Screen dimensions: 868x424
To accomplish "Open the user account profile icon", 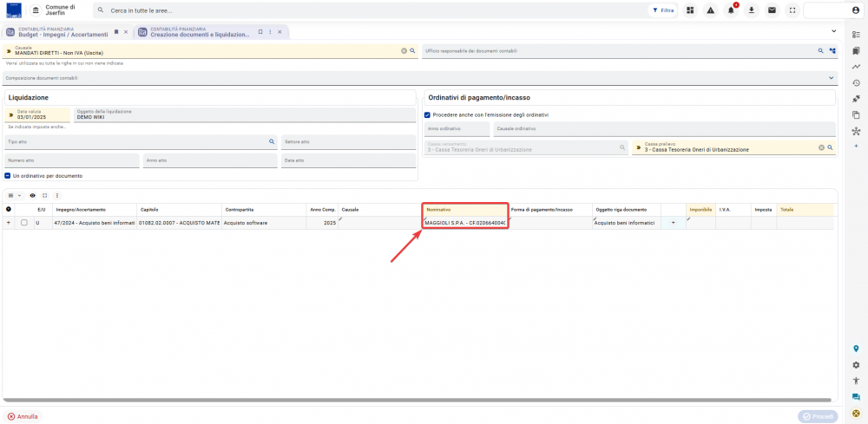I will click(855, 10).
